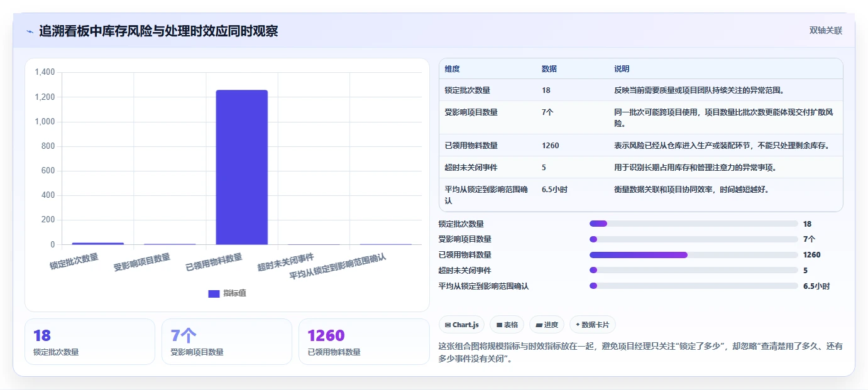Image resolution: width=868 pixels, height=390 pixels.
Task: Click the 800 label on the chart y-axis
Action: click(x=49, y=146)
